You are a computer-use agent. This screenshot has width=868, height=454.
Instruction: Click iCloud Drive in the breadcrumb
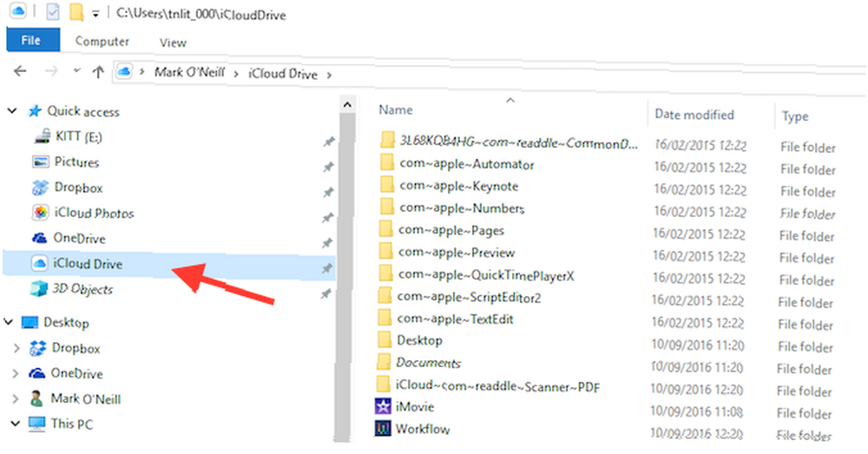(283, 74)
